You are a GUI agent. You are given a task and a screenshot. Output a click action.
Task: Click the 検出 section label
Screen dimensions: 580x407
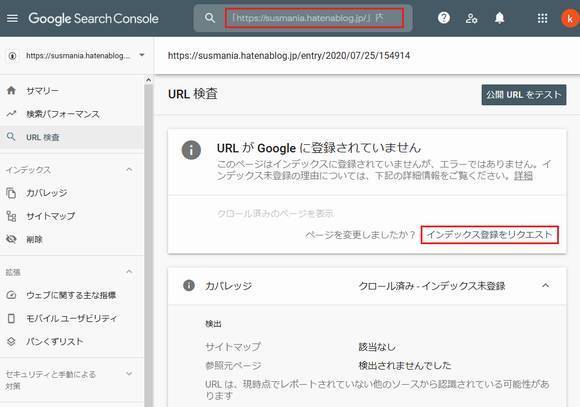pos(213,324)
